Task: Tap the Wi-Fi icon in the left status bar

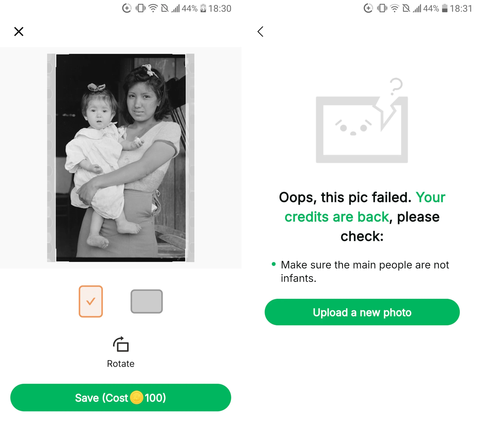Action: (x=153, y=8)
